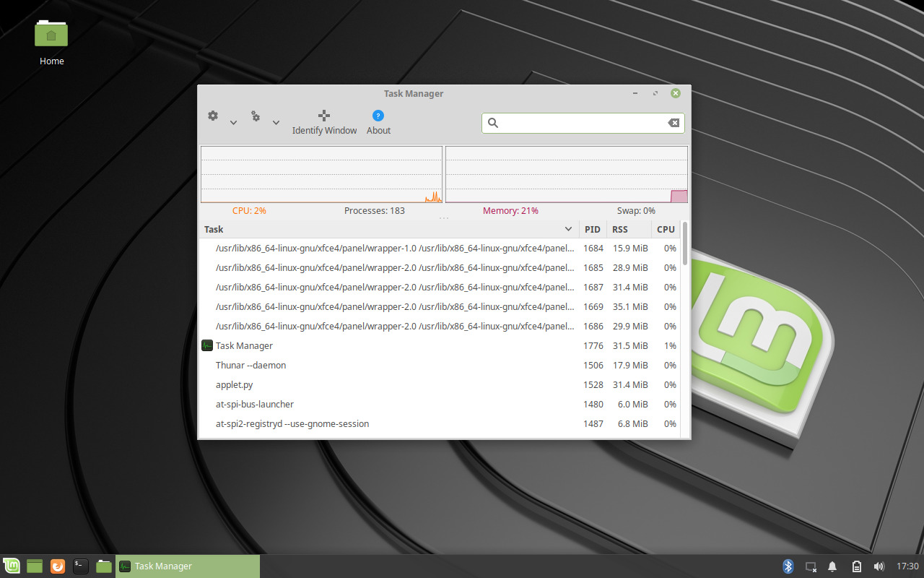Open the Linux Mint menu

(12, 566)
